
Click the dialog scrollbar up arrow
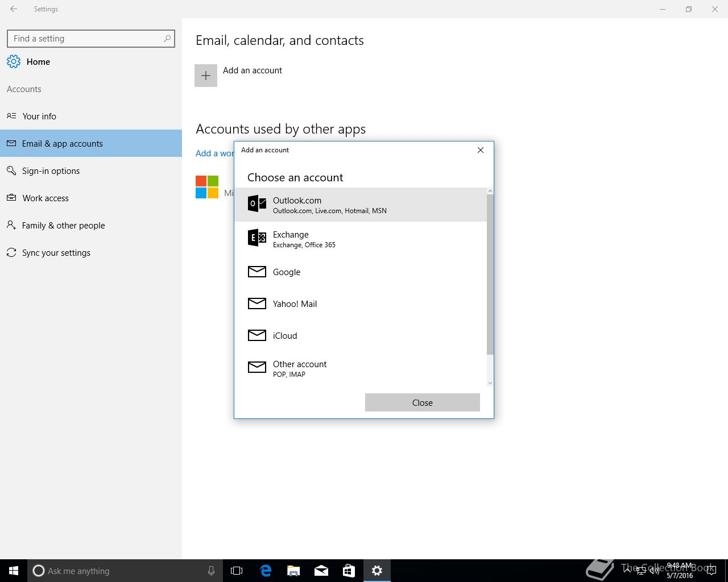click(490, 191)
